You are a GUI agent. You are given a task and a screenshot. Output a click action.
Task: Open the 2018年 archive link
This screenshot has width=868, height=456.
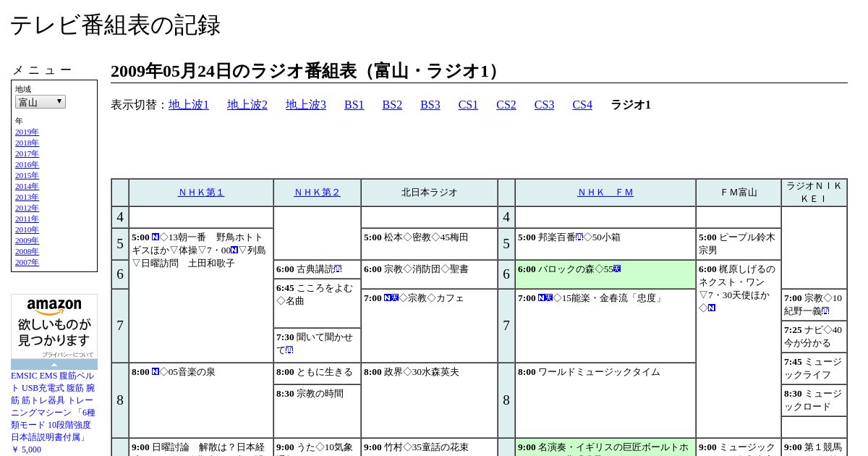(27, 143)
